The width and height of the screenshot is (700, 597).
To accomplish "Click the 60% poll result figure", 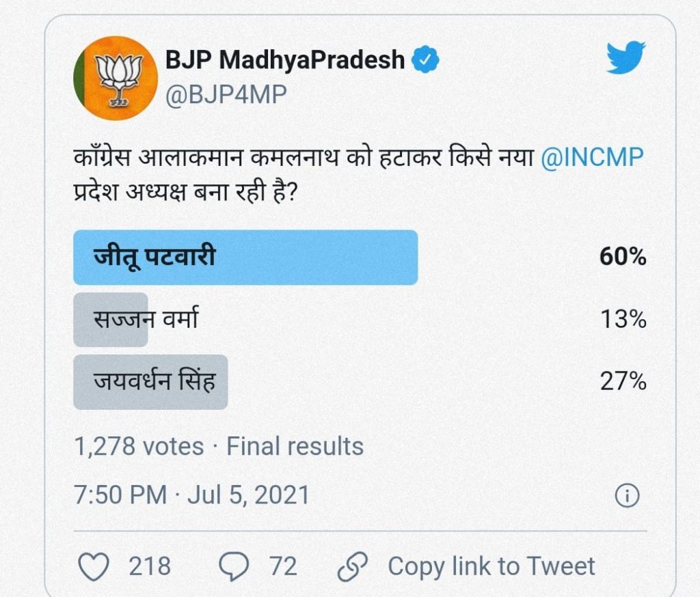I will click(623, 258).
